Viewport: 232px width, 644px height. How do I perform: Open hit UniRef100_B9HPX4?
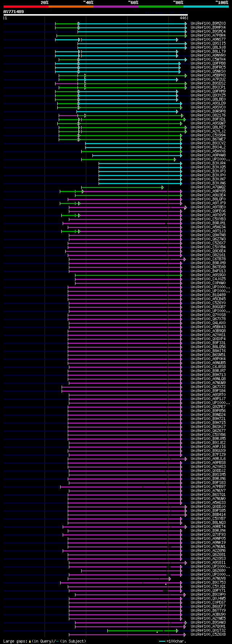208,28
